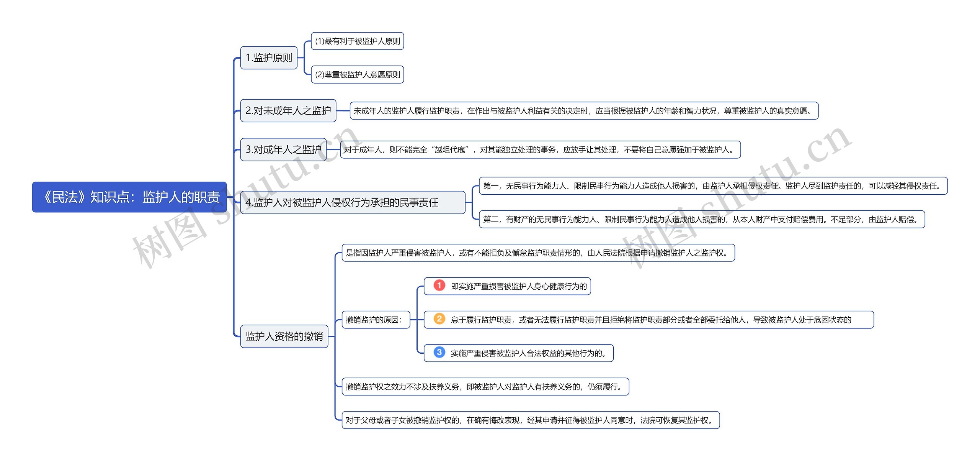Select the root node 《民法》知识点：监护人的职责
Viewport: 980px width, 461px height.
click(x=129, y=197)
